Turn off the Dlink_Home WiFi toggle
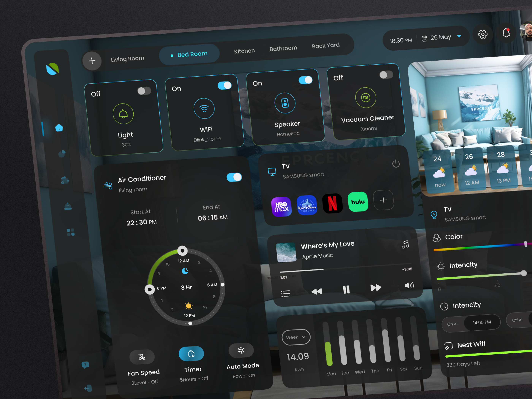Viewport: 532px width, 399px height. (x=224, y=85)
